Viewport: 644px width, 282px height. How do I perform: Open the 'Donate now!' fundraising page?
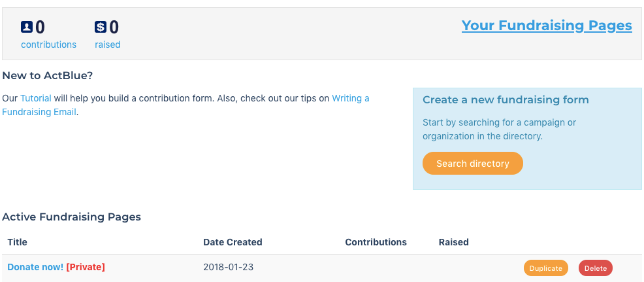pos(35,267)
